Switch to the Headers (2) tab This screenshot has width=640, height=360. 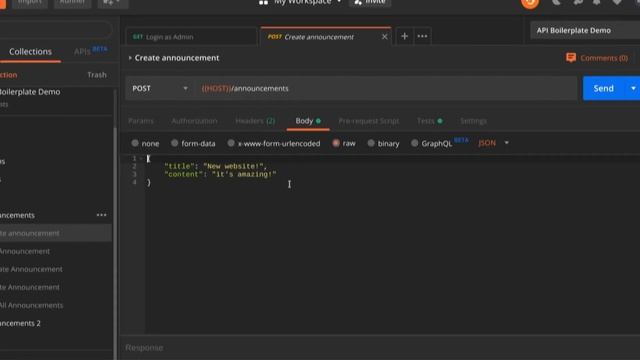tap(255, 121)
